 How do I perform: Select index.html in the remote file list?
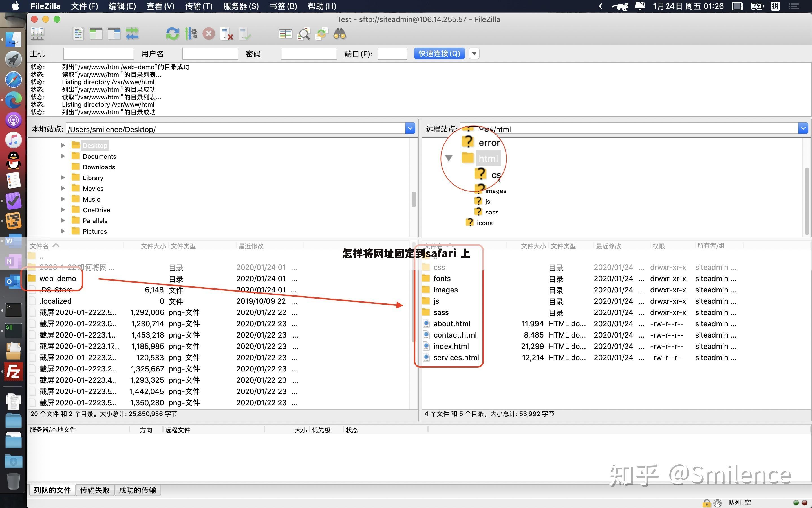451,346
